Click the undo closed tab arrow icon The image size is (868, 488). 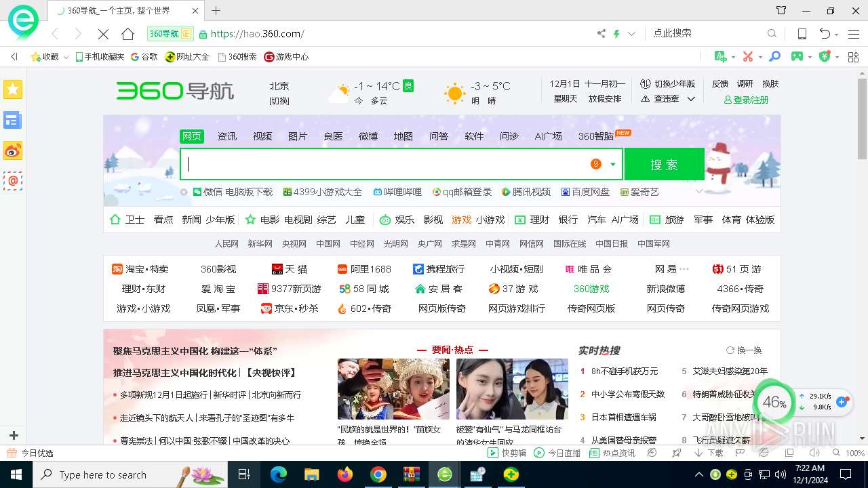point(824,33)
